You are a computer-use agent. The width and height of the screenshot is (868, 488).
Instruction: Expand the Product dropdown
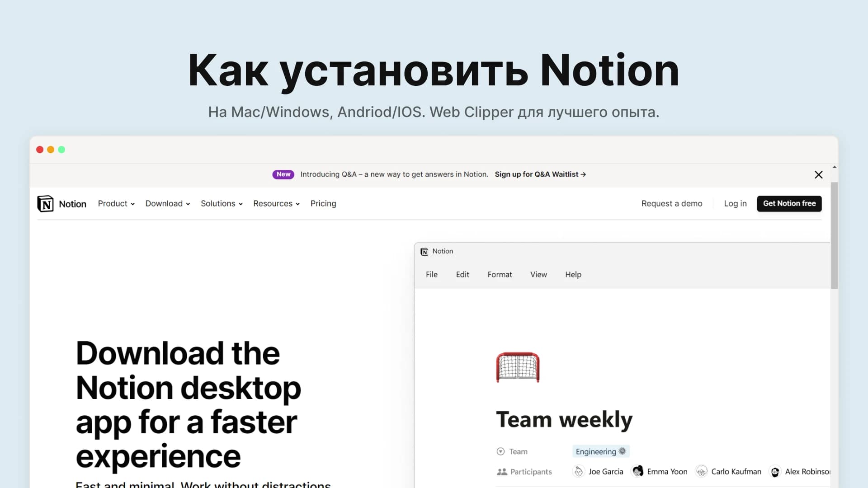[x=116, y=204]
